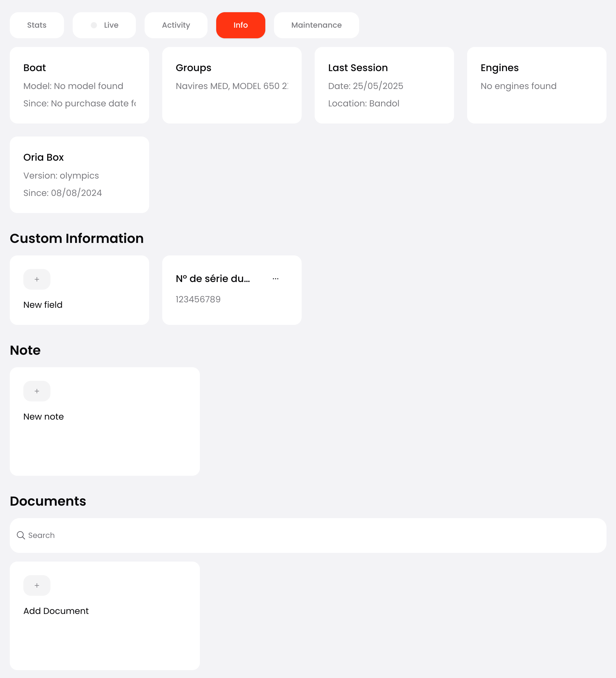Switch to the Stats tab
The image size is (616, 678).
[x=37, y=25]
